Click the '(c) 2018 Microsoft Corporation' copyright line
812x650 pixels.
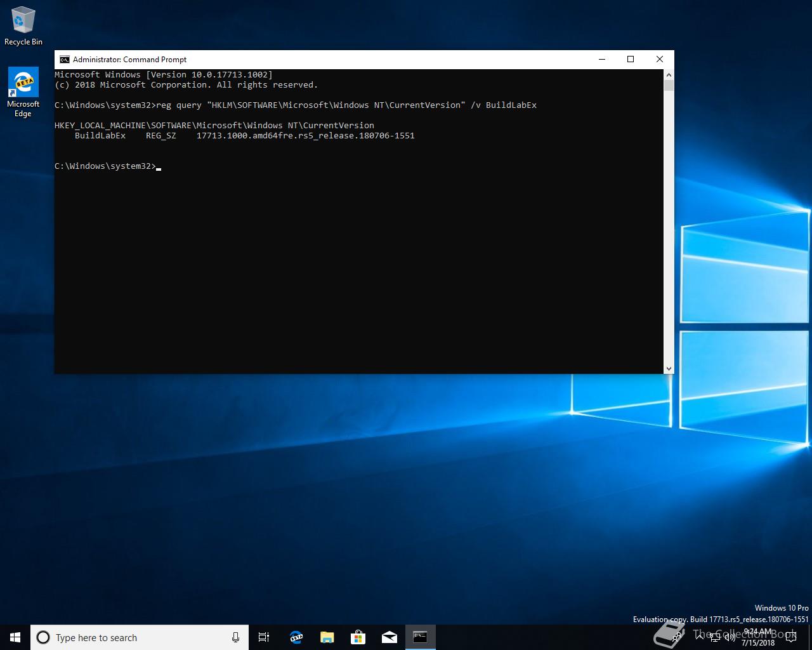pos(186,85)
